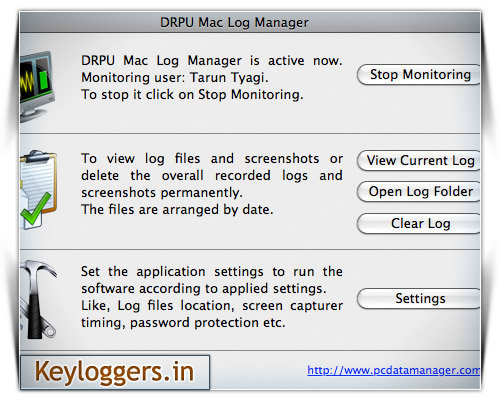Viewport: 500px width, 400px height.
Task: Follow the pcdatamanager.com hyperlink
Action: (x=394, y=370)
